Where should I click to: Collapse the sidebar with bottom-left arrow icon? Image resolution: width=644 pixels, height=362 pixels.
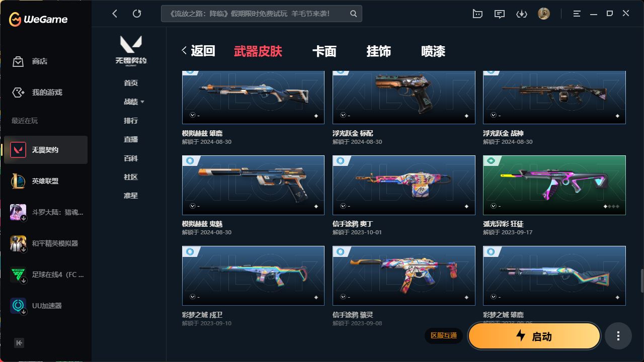coord(19,343)
